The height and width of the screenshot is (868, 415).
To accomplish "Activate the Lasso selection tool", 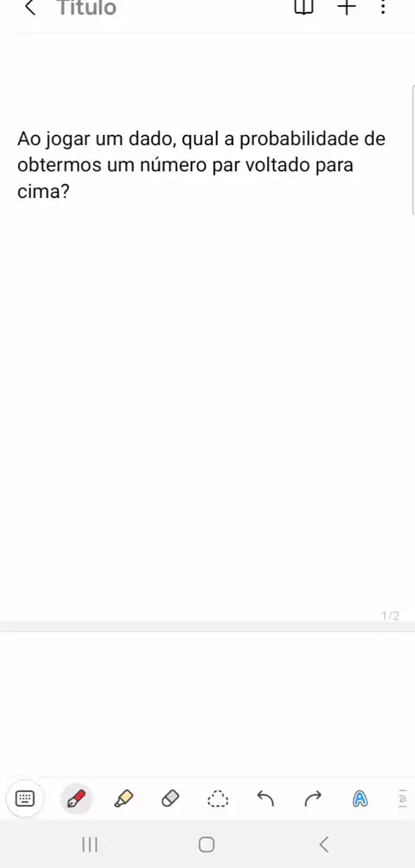I will [x=218, y=799].
